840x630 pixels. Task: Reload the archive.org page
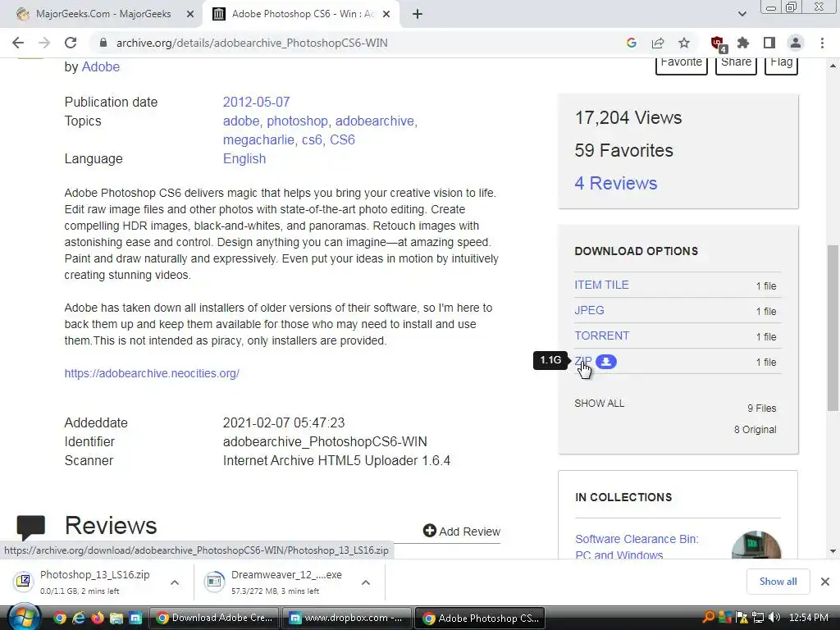[71, 43]
